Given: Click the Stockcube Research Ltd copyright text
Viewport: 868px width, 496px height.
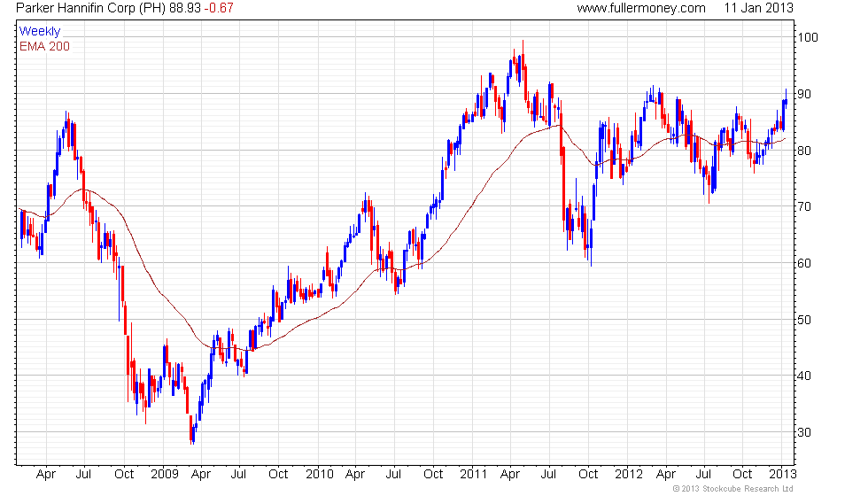Looking at the screenshot, I should click(x=732, y=489).
